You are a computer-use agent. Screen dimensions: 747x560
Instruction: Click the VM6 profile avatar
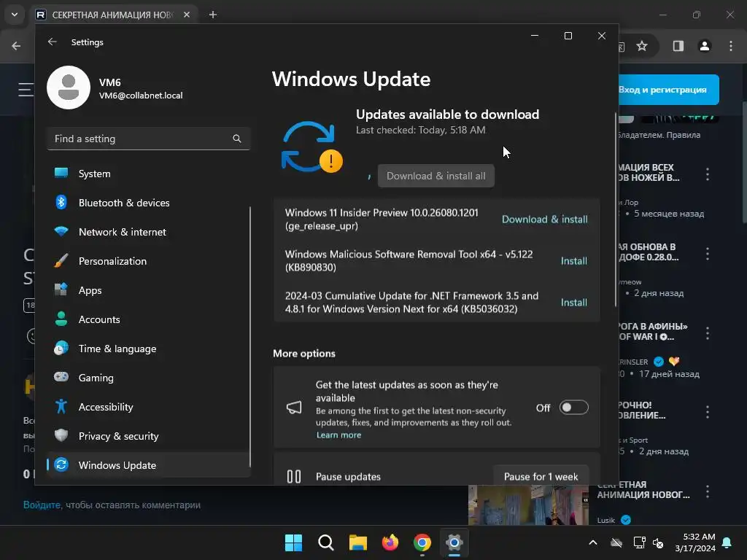click(x=69, y=87)
